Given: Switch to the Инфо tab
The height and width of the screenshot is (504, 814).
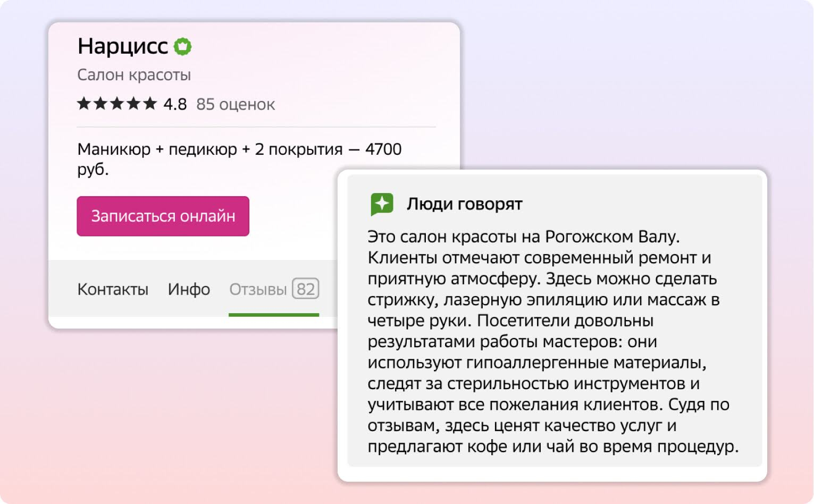Looking at the screenshot, I should 189,289.
